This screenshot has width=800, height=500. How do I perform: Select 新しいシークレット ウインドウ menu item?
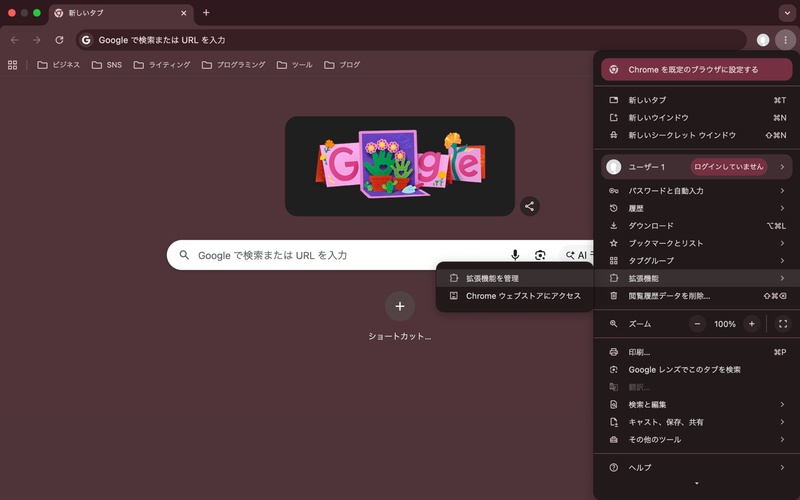coord(696,135)
